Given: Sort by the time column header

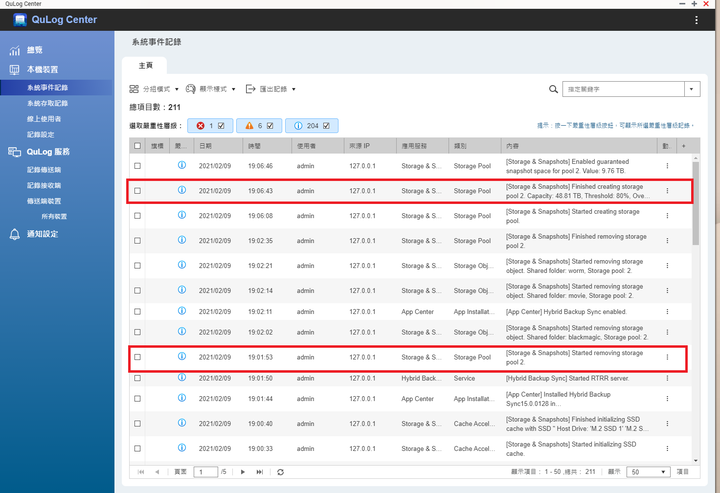Looking at the screenshot, I should pos(267,146).
